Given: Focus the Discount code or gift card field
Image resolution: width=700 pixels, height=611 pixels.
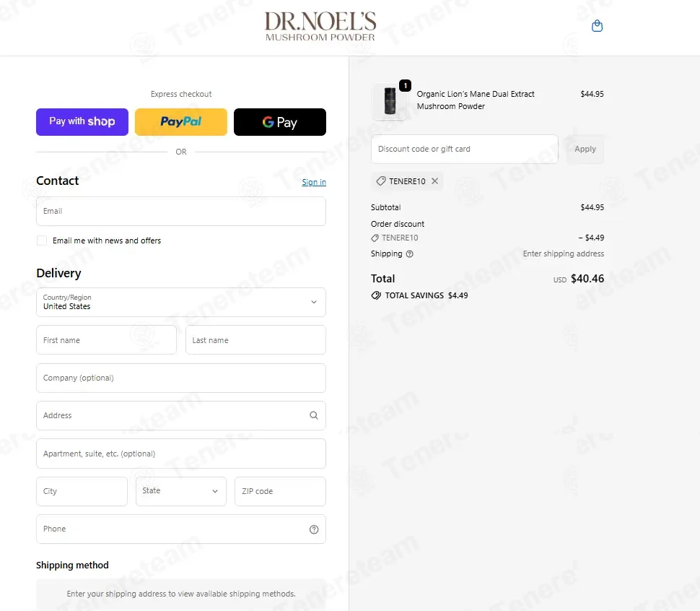Looking at the screenshot, I should tap(464, 149).
